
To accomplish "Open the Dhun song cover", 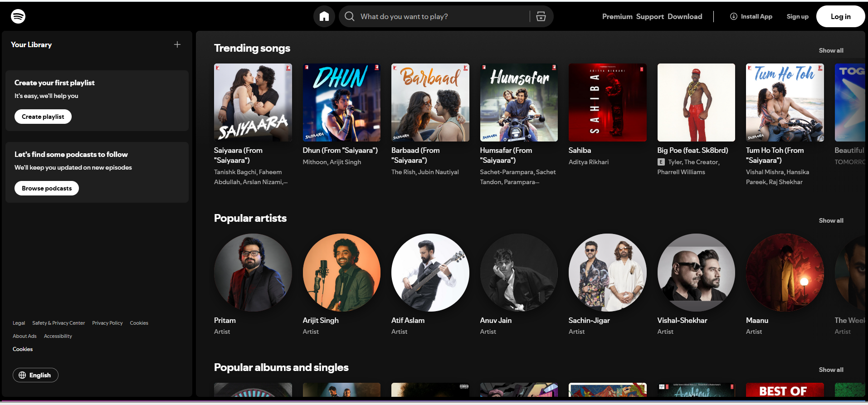I will click(341, 102).
